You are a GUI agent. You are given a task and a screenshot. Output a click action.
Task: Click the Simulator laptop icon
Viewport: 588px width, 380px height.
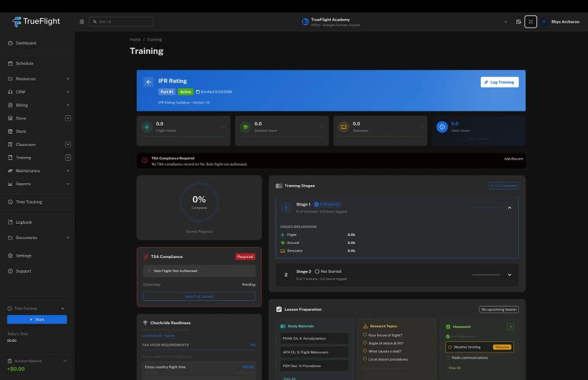[344, 127]
